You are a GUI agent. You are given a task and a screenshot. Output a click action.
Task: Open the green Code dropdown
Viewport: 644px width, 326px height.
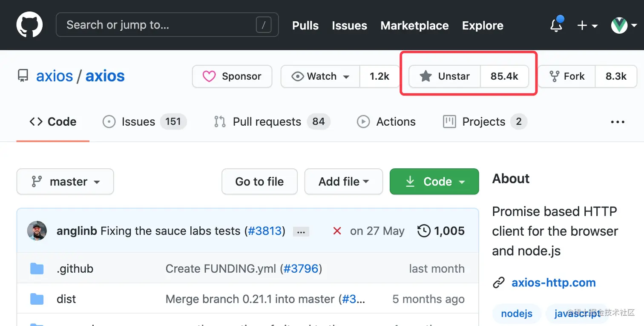click(x=434, y=182)
